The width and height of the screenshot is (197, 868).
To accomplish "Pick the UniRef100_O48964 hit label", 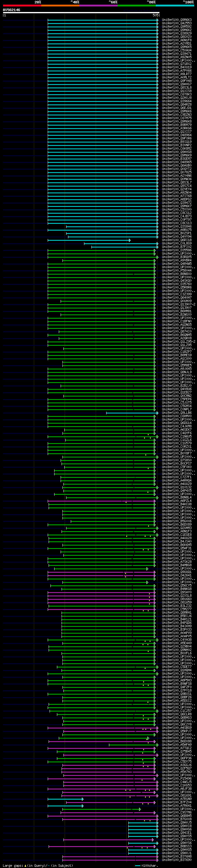I will pyautogui.click(x=176, y=135).
